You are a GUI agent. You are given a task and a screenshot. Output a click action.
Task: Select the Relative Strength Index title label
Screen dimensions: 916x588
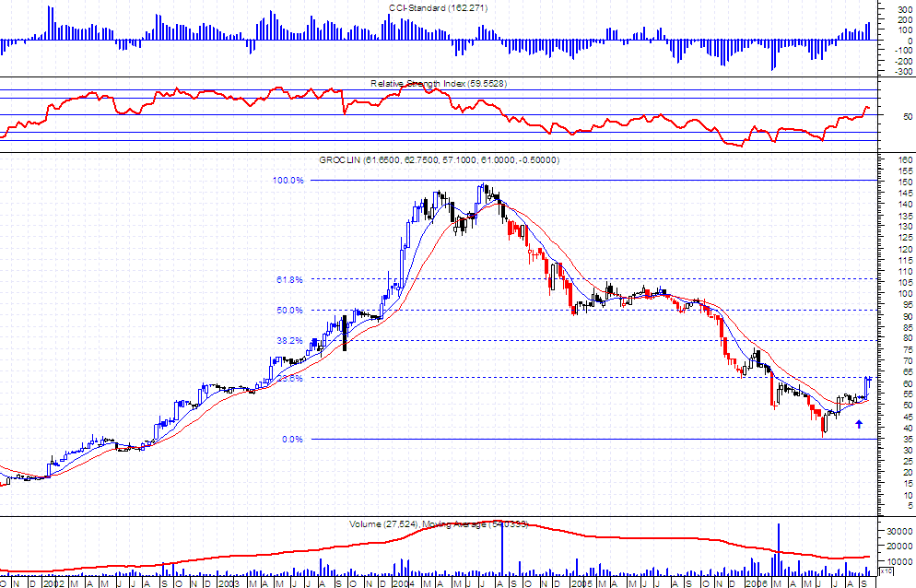[439, 84]
